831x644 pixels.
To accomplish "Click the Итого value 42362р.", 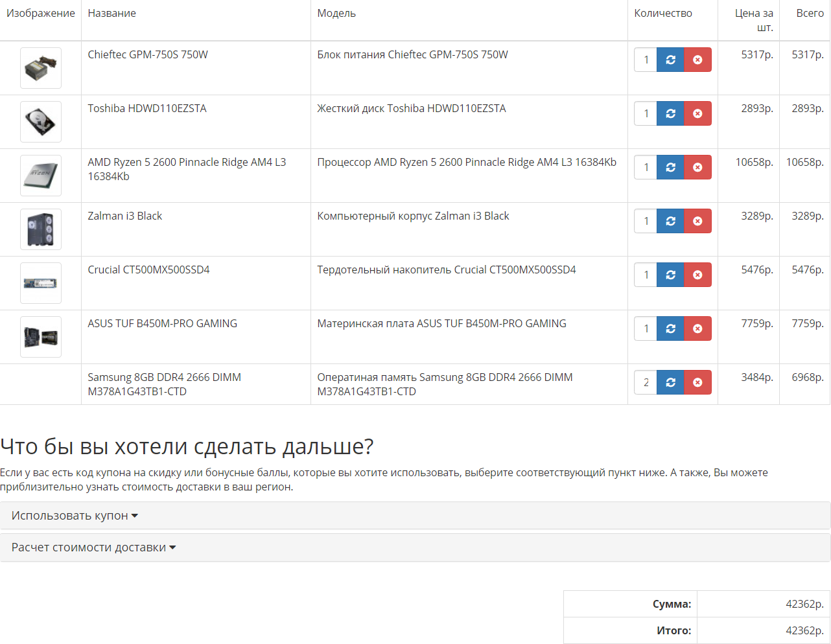I will (x=804, y=630).
